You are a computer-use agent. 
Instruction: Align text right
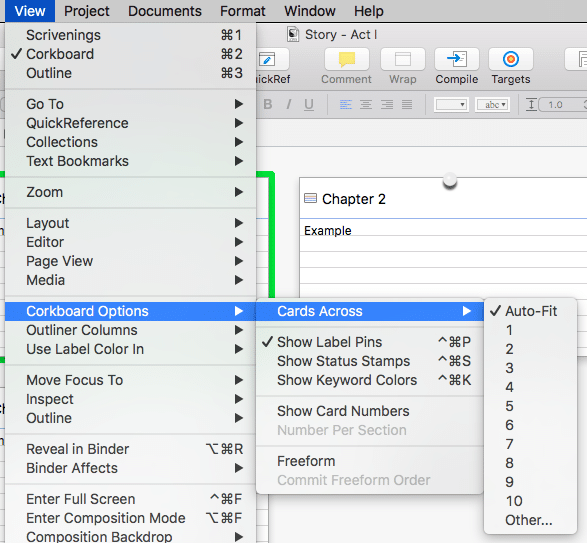(x=387, y=104)
